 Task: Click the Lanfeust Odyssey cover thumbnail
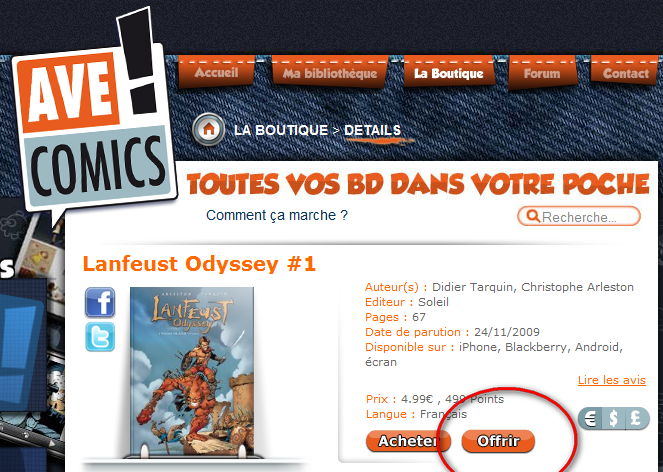(x=192, y=372)
